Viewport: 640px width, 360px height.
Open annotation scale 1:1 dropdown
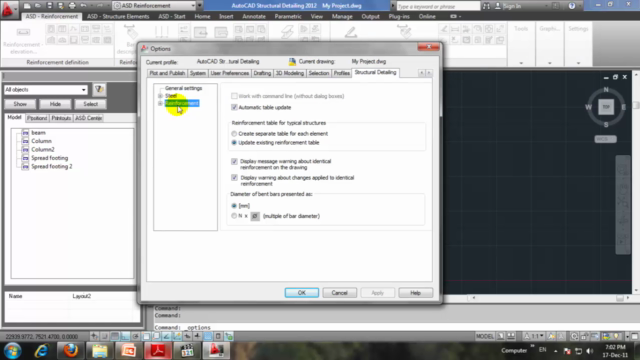(x=534, y=336)
